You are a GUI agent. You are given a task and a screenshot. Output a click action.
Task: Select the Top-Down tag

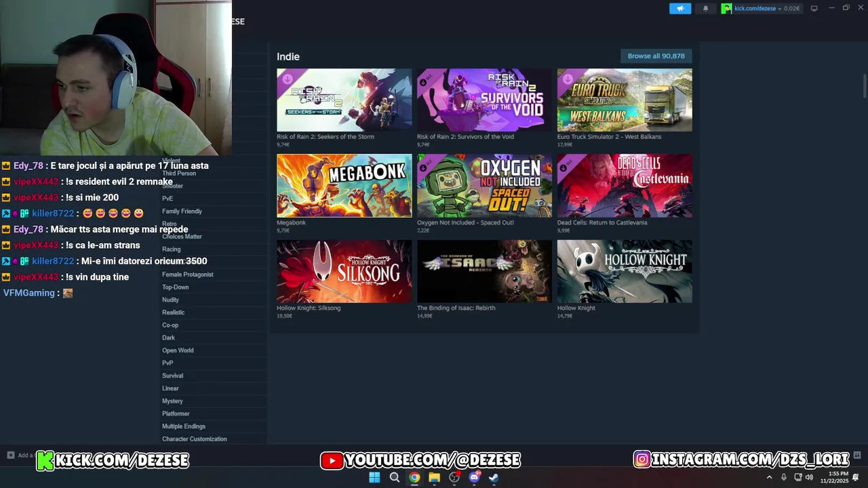(176, 287)
